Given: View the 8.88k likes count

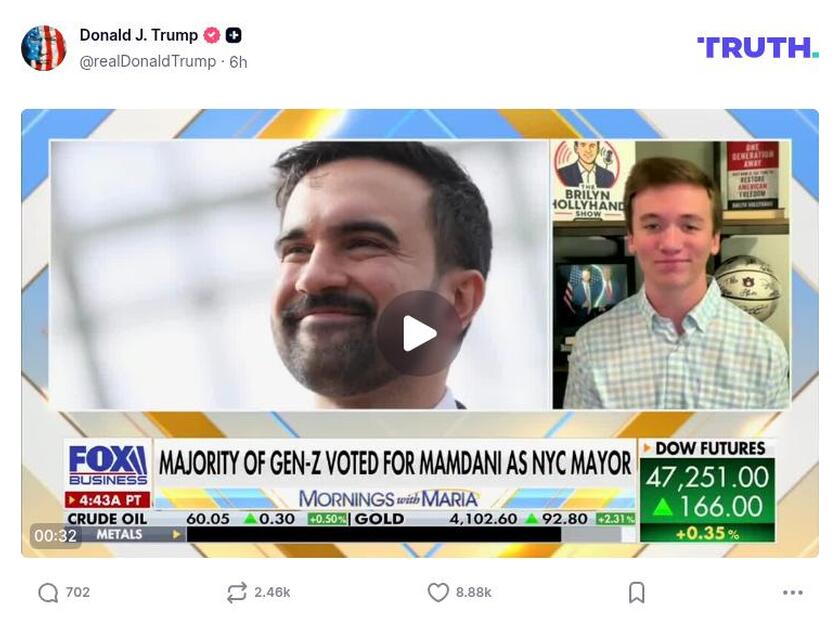Looking at the screenshot, I should point(474,592).
